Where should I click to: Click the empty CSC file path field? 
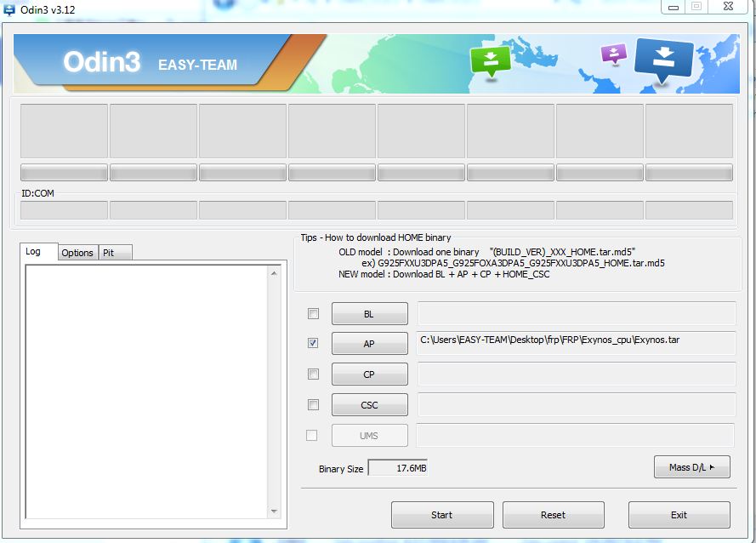(577, 404)
